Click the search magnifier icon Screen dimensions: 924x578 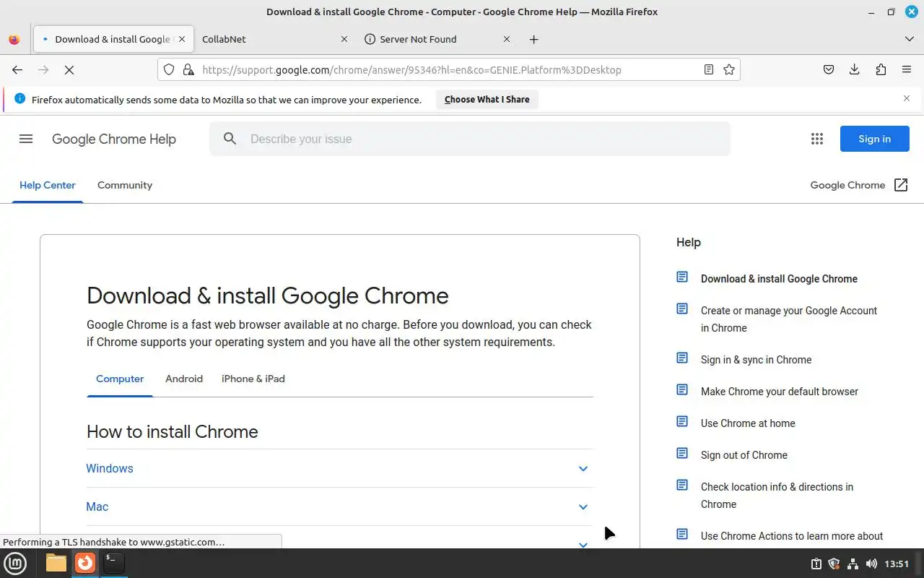[x=230, y=139]
